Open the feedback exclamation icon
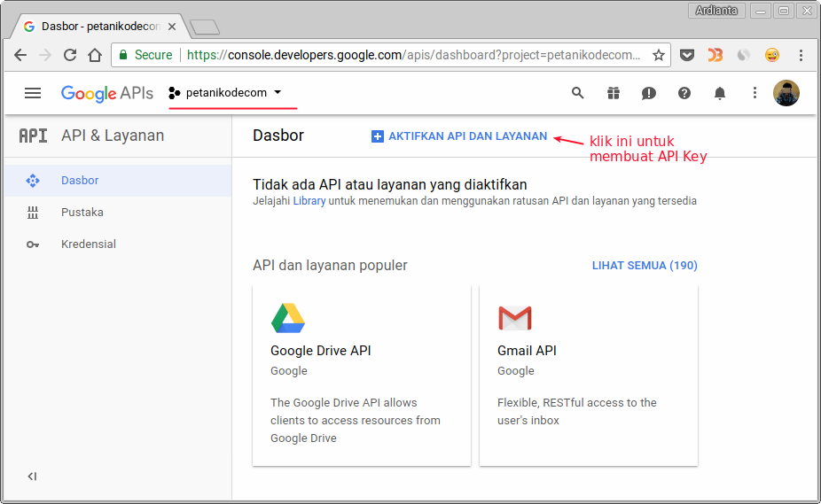 tap(649, 93)
